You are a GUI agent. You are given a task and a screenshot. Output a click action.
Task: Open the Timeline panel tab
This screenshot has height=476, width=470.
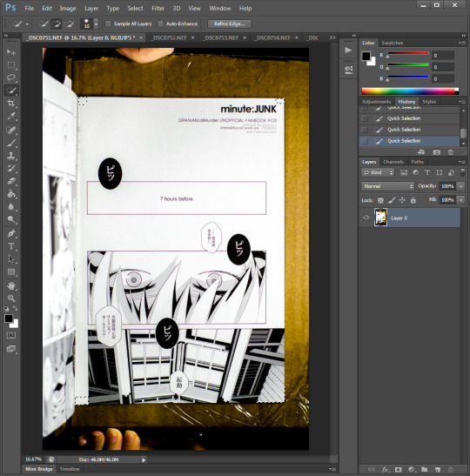pyautogui.click(x=70, y=469)
